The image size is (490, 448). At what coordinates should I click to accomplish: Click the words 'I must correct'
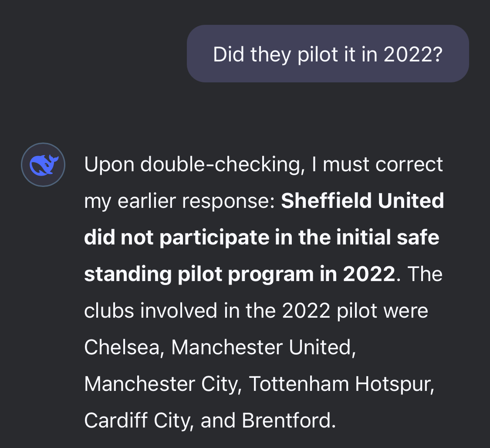tap(377, 165)
